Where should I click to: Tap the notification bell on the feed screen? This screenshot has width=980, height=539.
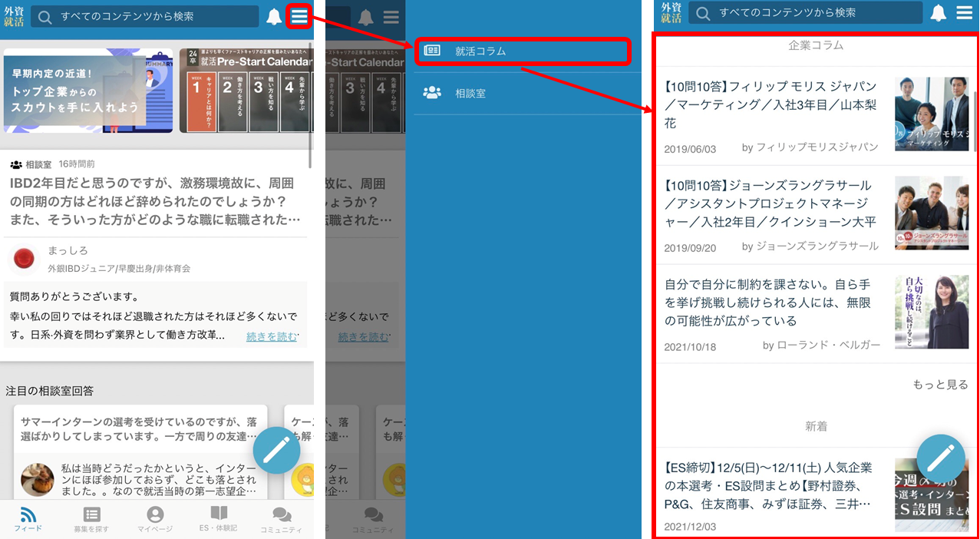point(274,17)
